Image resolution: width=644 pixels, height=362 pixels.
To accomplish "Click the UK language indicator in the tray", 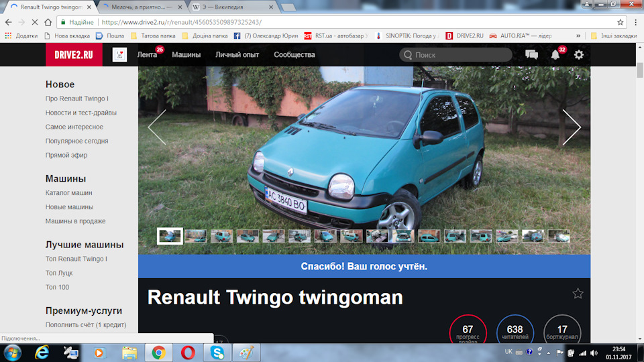I will pos(508,352).
